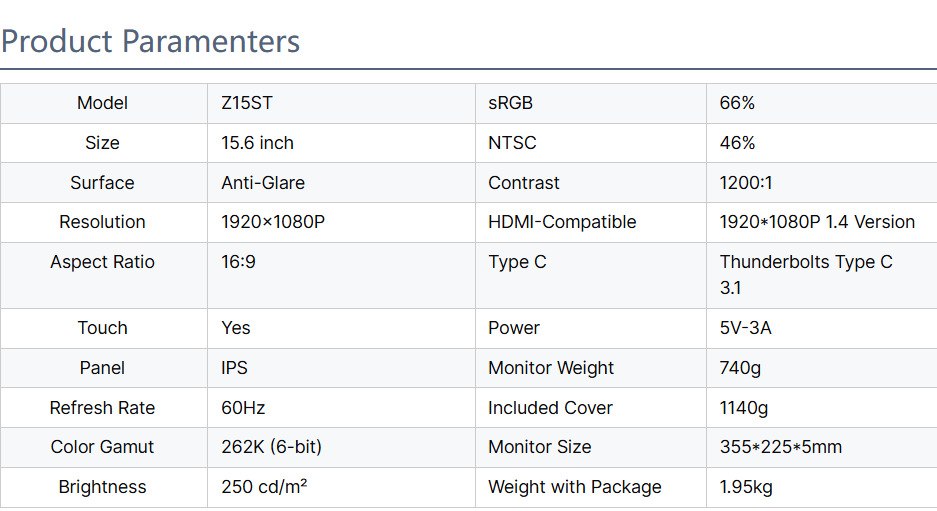Click the 355*225*5mm monitor size value
This screenshot has height=511, width=937.
tap(780, 447)
